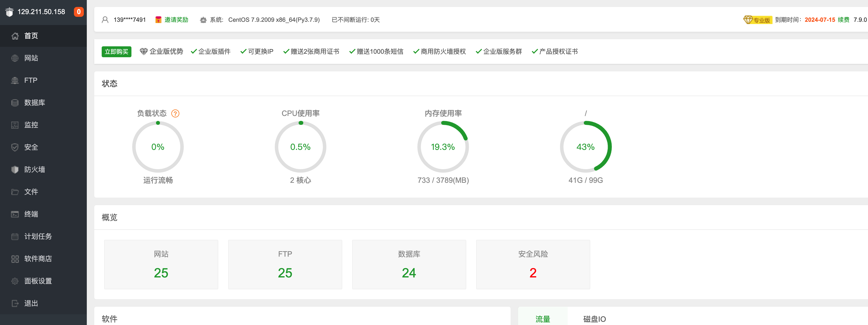Open the 数据库 sidebar menu

pyautogui.click(x=43, y=103)
